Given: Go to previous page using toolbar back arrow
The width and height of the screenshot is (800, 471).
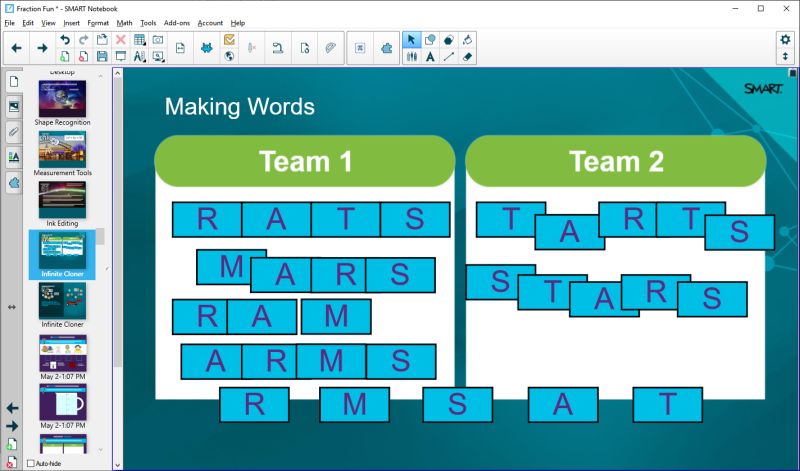Looking at the screenshot, I should tap(16, 48).
